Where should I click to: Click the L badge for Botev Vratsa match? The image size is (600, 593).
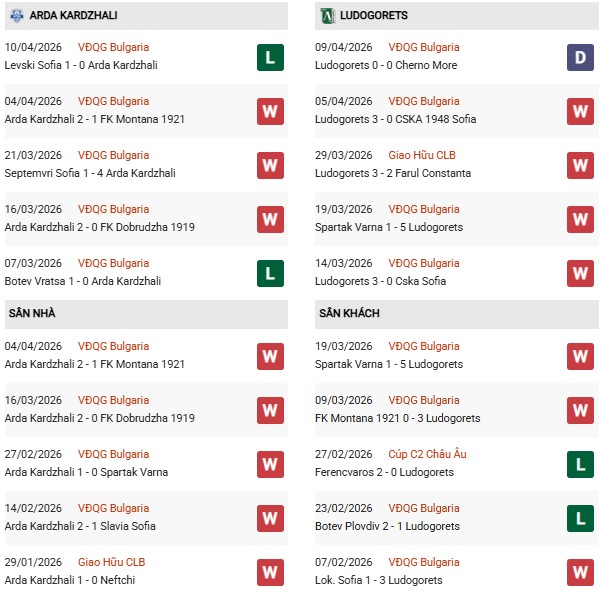click(x=269, y=273)
